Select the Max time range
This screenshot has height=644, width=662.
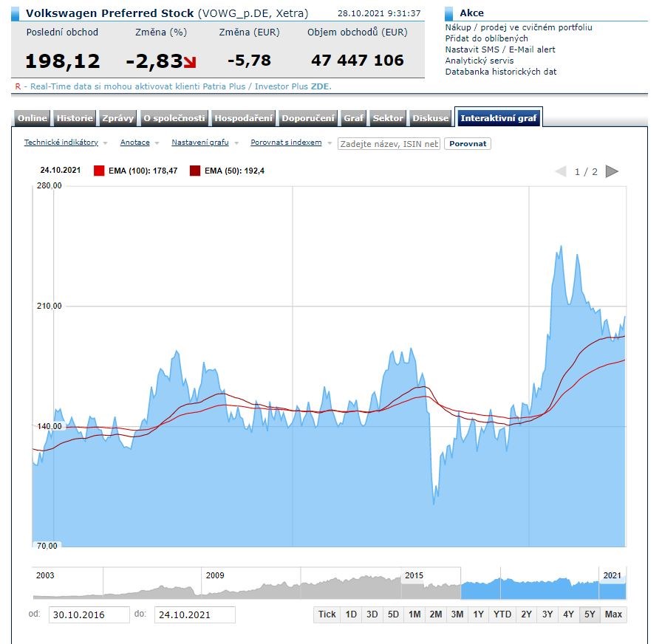pyautogui.click(x=613, y=614)
